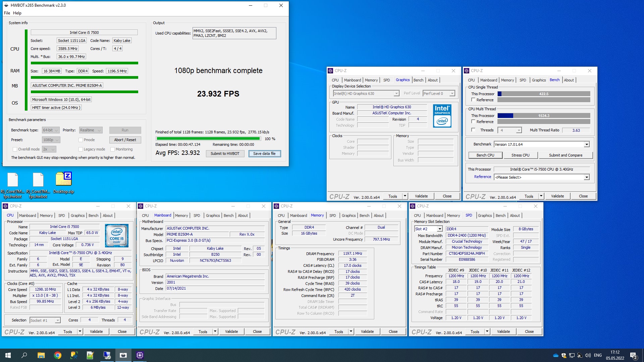This screenshot has height=362, width=644.
Task: Click the Abort / Reset button
Action: point(125,140)
